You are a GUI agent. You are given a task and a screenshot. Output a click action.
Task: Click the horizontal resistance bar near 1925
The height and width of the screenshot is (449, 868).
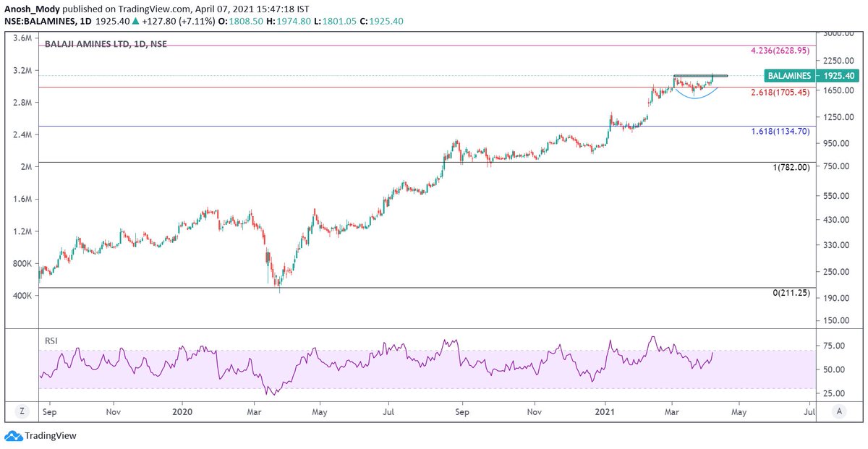[700, 75]
